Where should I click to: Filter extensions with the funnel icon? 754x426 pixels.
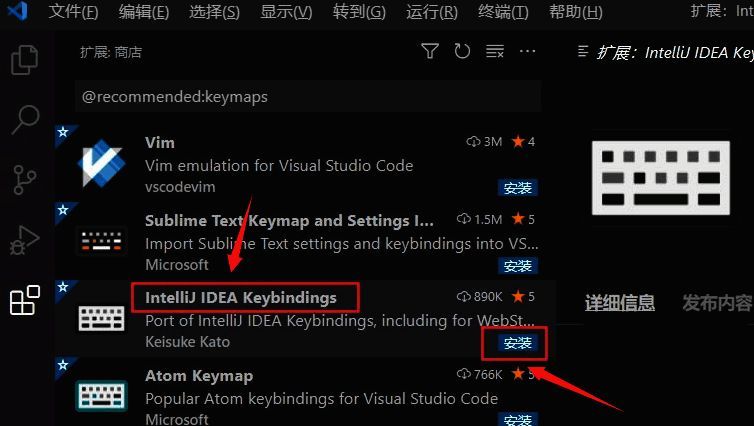tap(429, 51)
